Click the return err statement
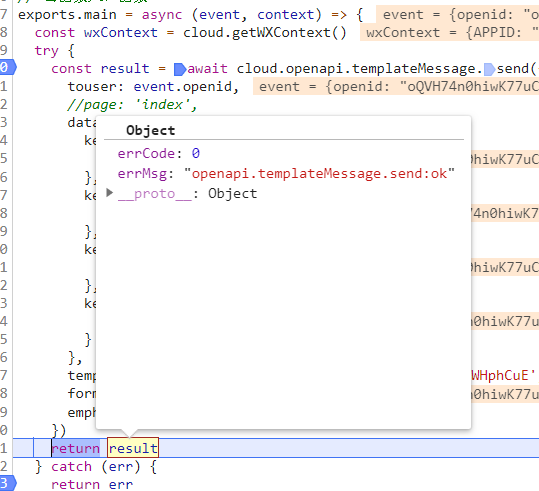Image resolution: width=539 pixels, height=491 pixels. 92,484
